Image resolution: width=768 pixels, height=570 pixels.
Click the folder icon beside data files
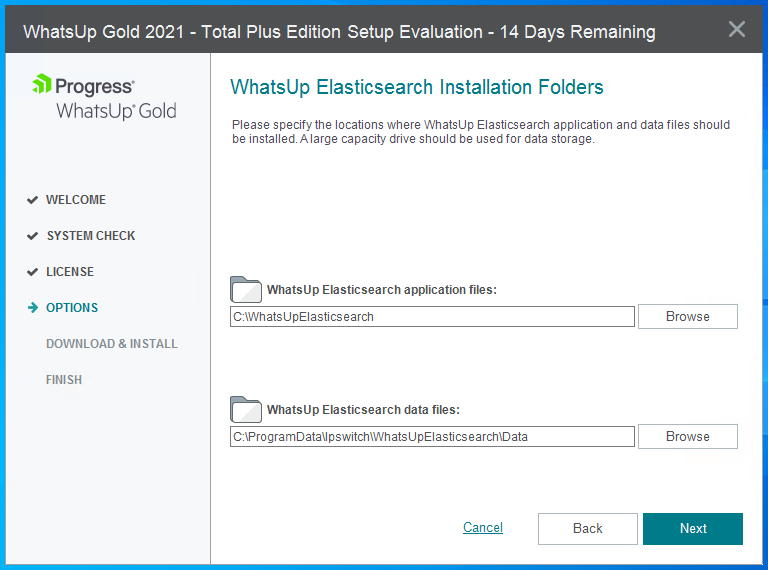[246, 409]
